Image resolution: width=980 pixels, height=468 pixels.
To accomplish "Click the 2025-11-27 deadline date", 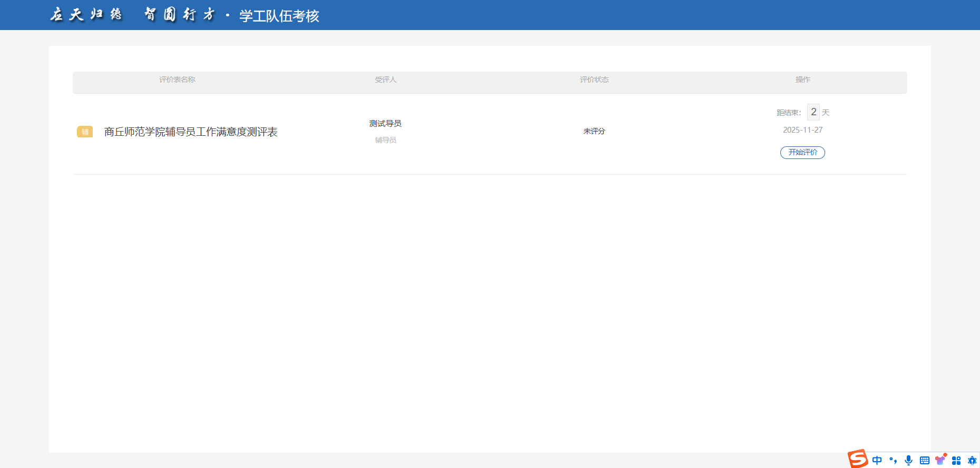I will [x=802, y=130].
